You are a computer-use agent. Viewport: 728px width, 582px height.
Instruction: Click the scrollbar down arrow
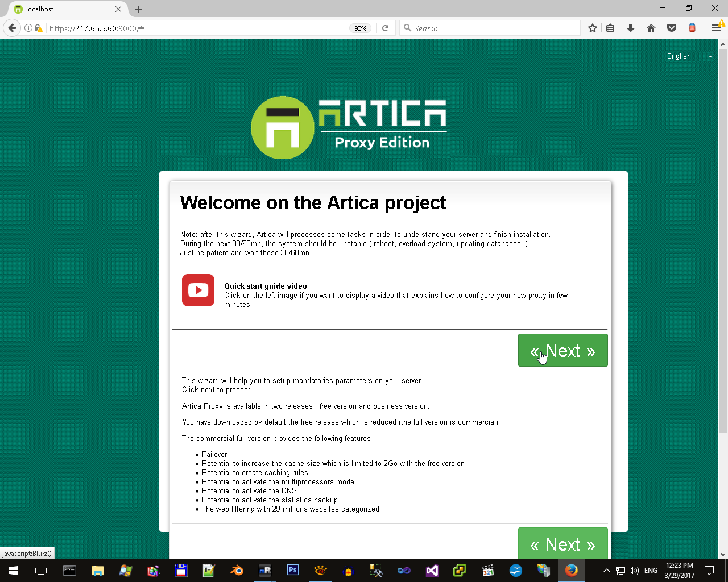tap(723, 554)
